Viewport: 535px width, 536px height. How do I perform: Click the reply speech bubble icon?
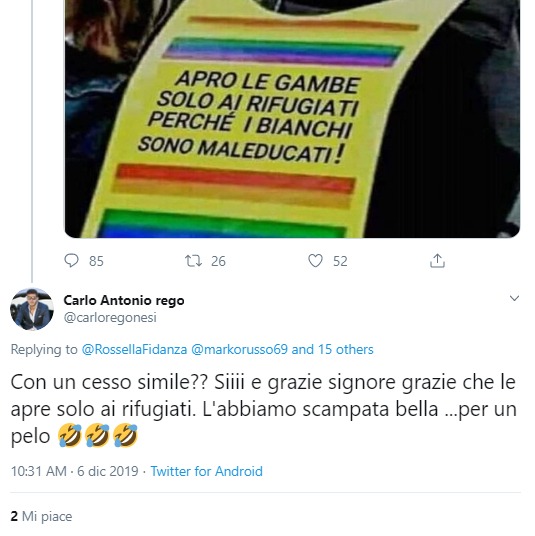[x=71, y=261]
